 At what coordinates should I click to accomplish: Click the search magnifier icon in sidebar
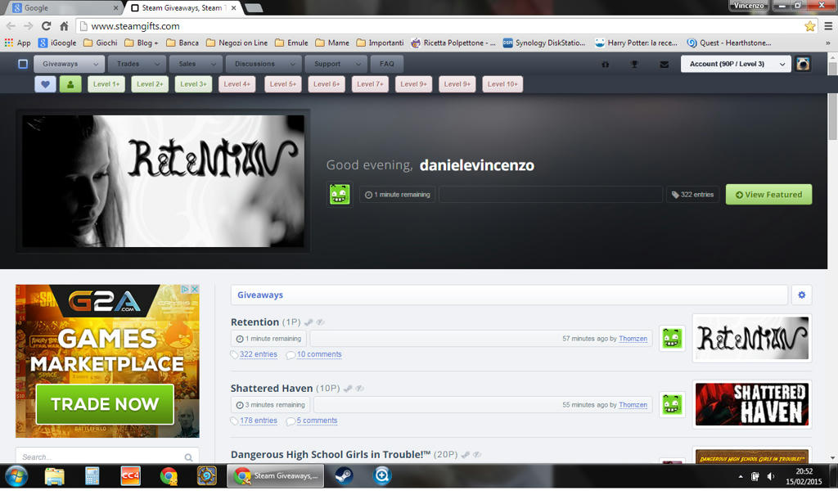pos(188,457)
